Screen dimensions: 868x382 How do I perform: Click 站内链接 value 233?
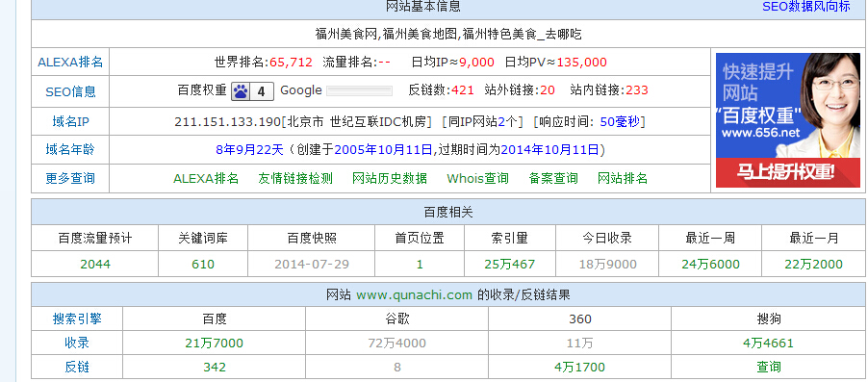(637, 90)
